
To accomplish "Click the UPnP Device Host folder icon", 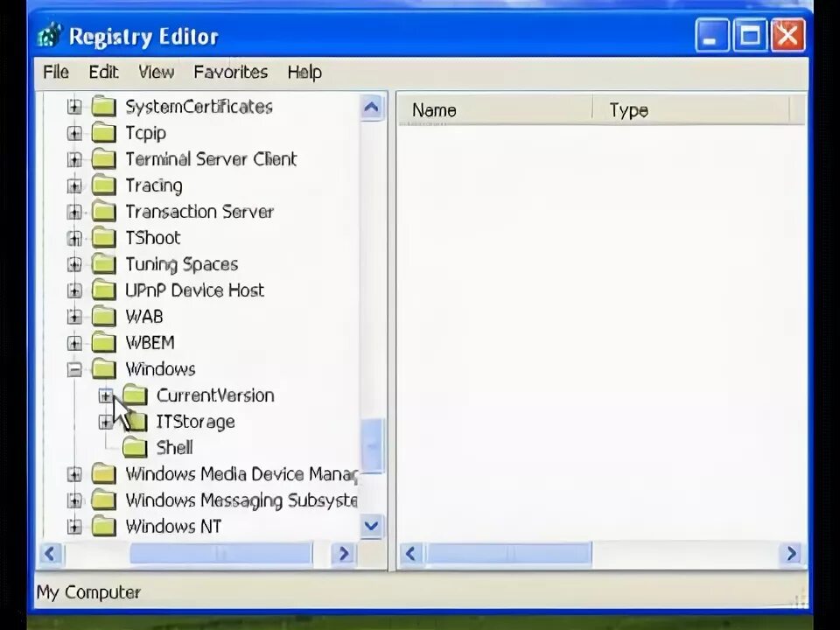I will pyautogui.click(x=104, y=290).
